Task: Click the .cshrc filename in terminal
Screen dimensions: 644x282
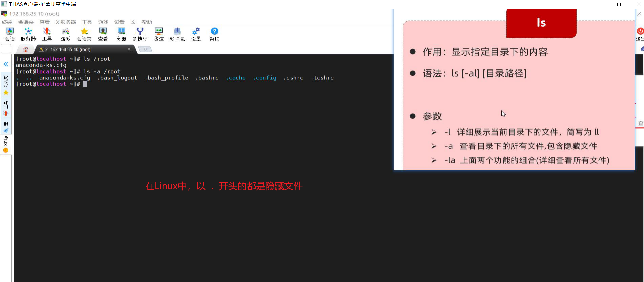Action: 294,78
